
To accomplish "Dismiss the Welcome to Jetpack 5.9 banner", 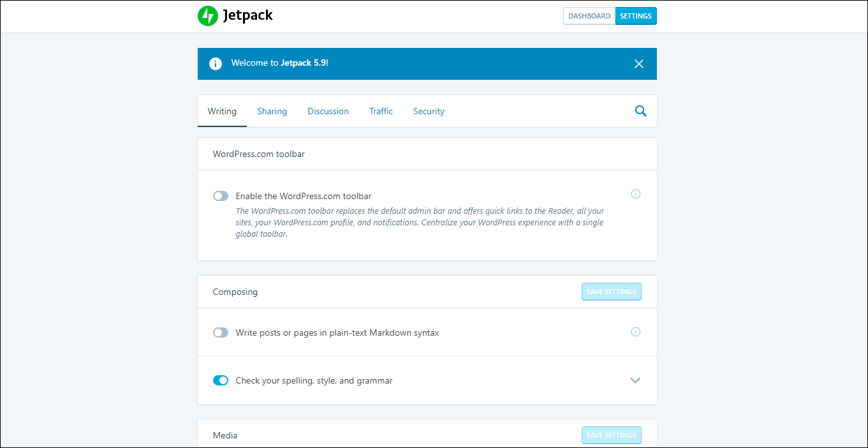I will click(x=638, y=64).
